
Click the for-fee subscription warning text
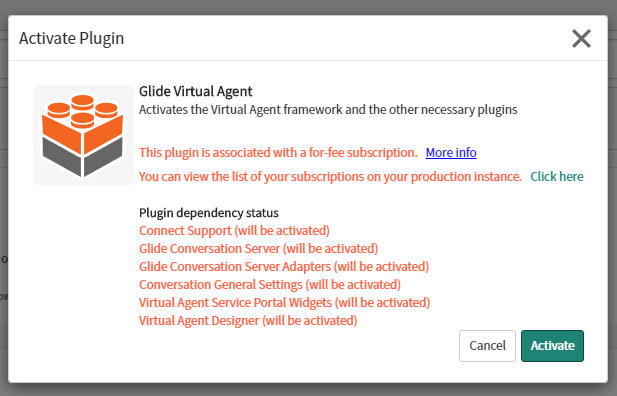(278, 153)
